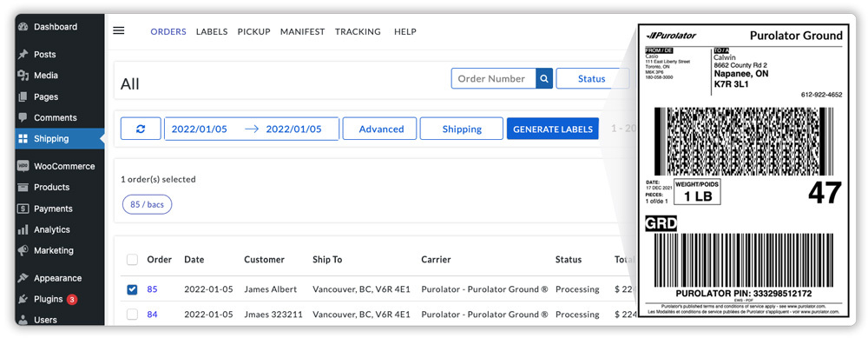Click the magnifier search button
Screen dimensions: 868x338
(544, 79)
